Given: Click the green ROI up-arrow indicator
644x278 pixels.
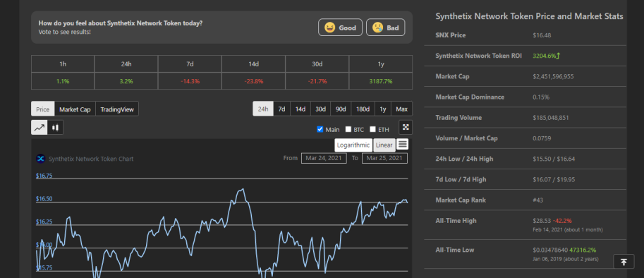Looking at the screenshot, I should point(559,56).
